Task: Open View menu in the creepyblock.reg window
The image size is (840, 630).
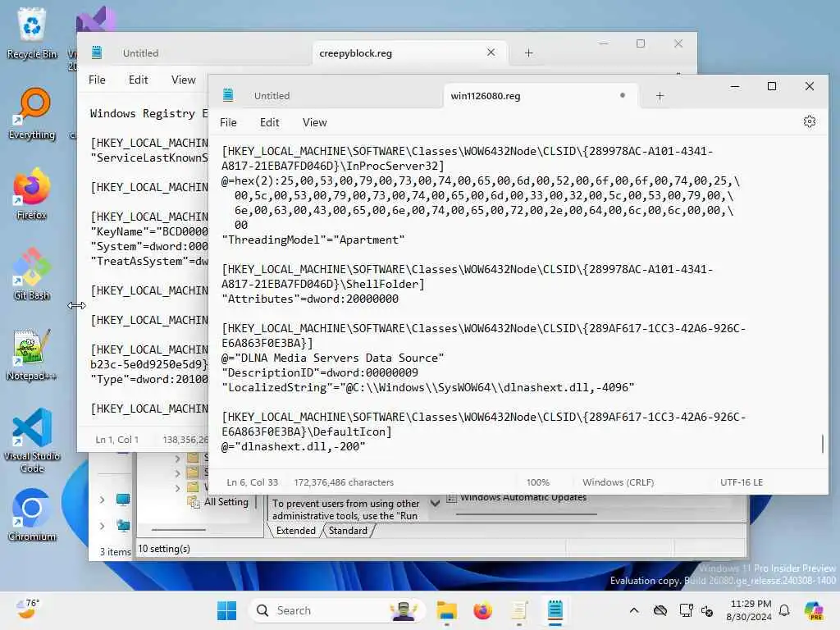Action: (183, 80)
